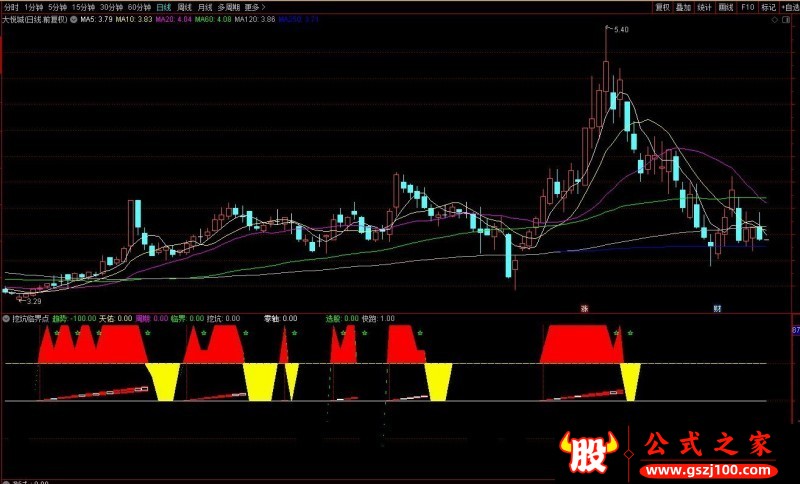Screen dimensions: 800x484
Task: Click the 大悦城 stock name title
Action: (x=12, y=20)
